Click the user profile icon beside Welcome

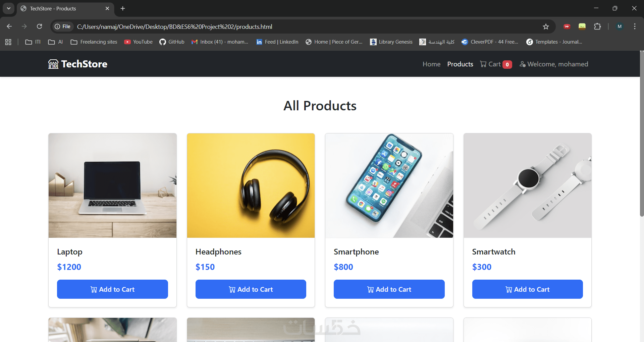click(522, 64)
